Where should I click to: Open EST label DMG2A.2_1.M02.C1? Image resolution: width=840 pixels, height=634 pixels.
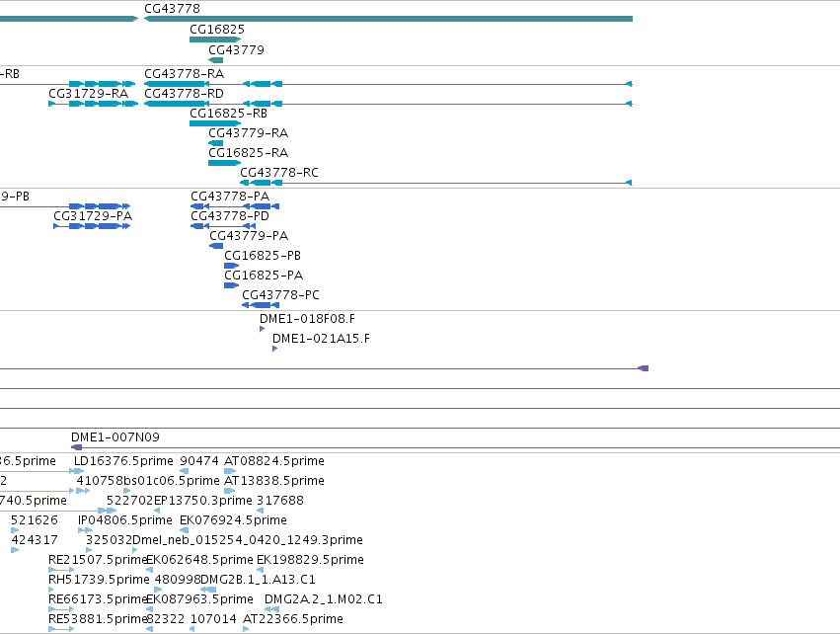pyautogui.click(x=324, y=599)
